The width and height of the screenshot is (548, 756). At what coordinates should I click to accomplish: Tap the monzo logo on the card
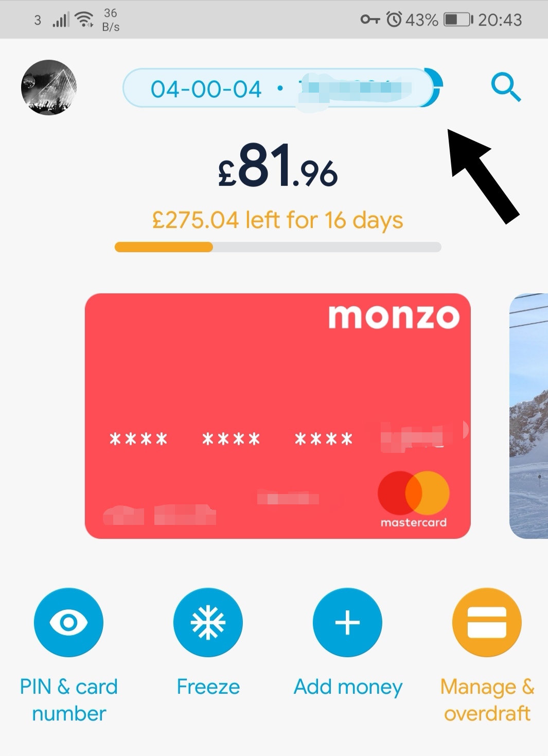[x=394, y=317]
